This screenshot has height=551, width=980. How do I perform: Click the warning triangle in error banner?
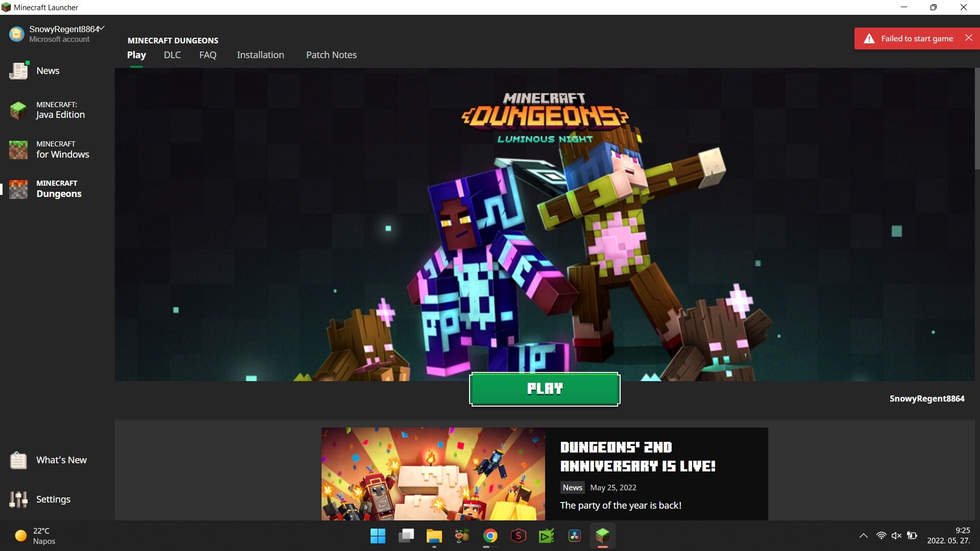[x=869, y=39]
